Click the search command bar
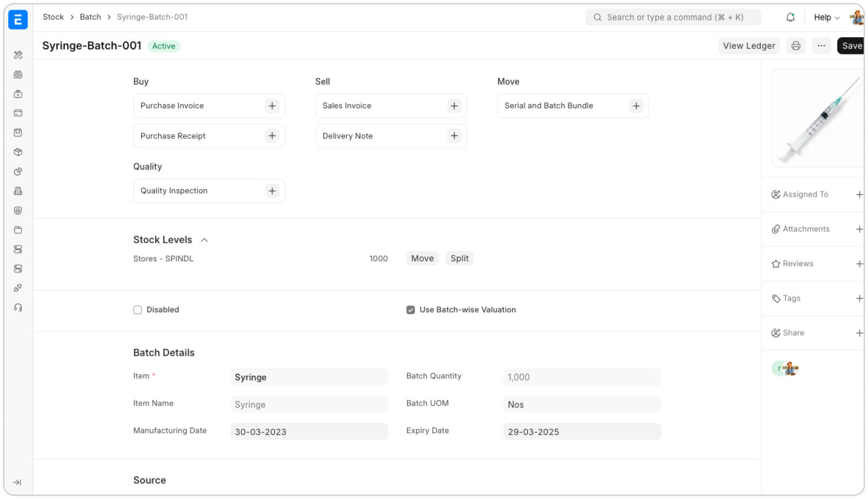868x499 pixels. pyautogui.click(x=673, y=17)
